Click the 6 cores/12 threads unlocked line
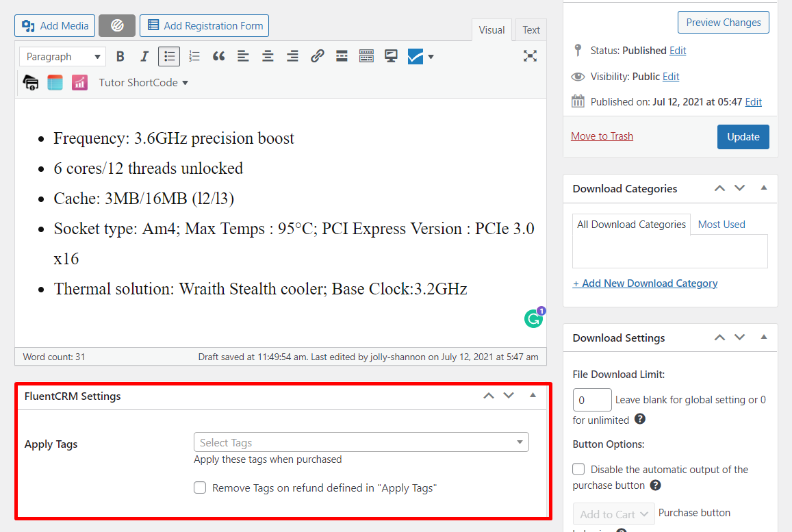This screenshot has width=792, height=532. point(149,168)
